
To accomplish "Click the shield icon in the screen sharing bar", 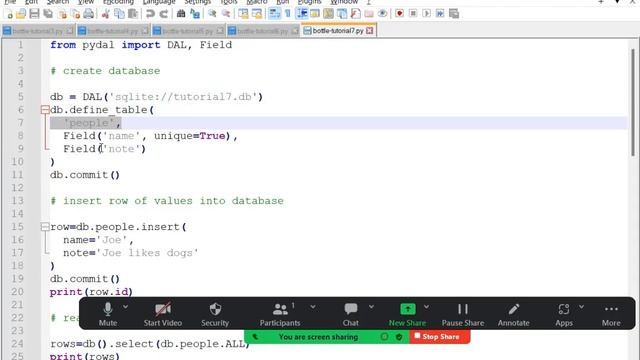I will (399, 337).
